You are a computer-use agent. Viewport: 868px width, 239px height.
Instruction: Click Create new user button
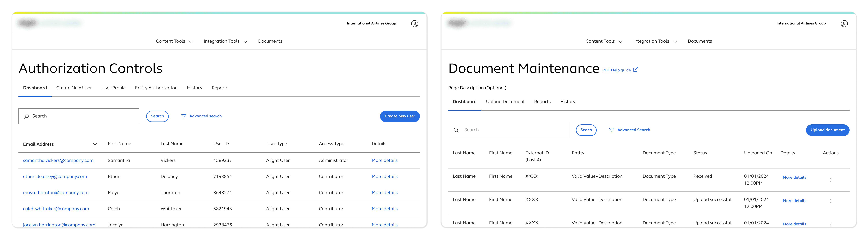(x=400, y=116)
